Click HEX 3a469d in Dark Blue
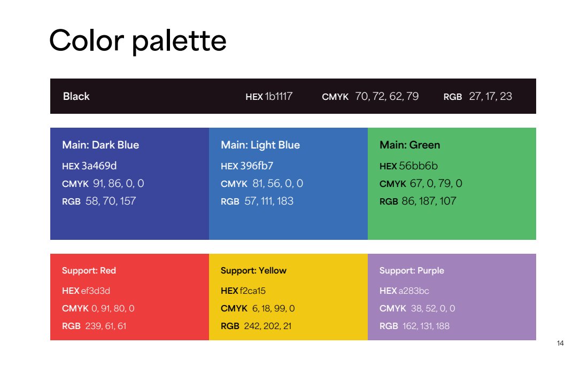Viewport: 588px width, 367px height. pyautogui.click(x=89, y=166)
